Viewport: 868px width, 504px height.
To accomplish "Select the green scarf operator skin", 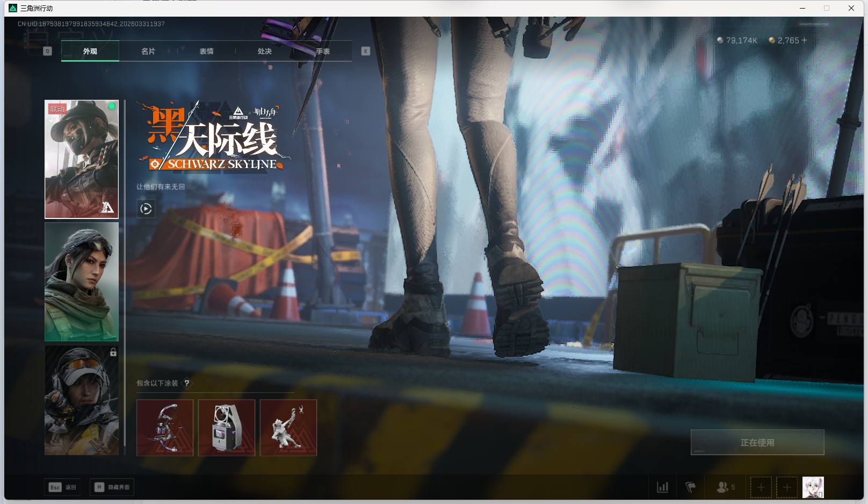I will coord(82,282).
